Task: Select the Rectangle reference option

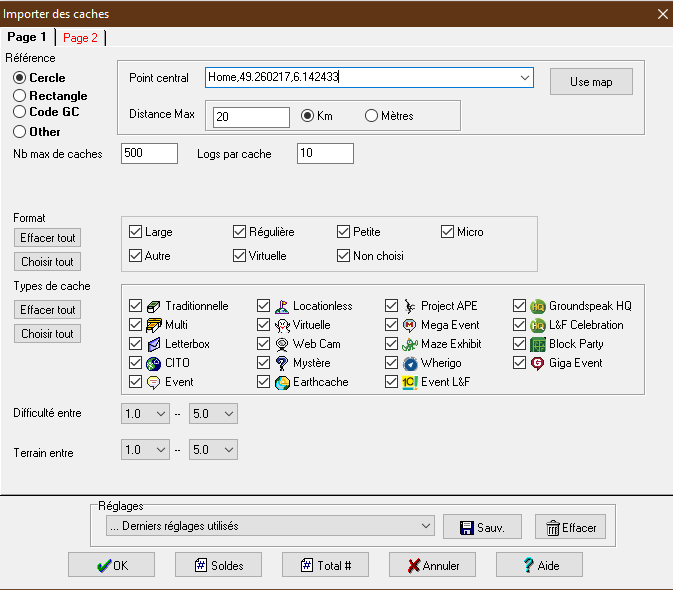Action: point(19,95)
